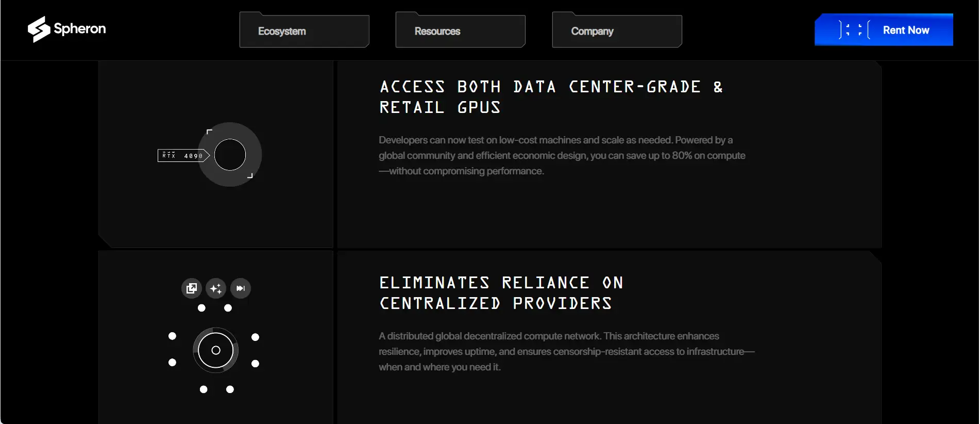Click the paragraph starting 'A distributed global'
Image resolution: width=980 pixels, height=424 pixels.
click(x=566, y=351)
